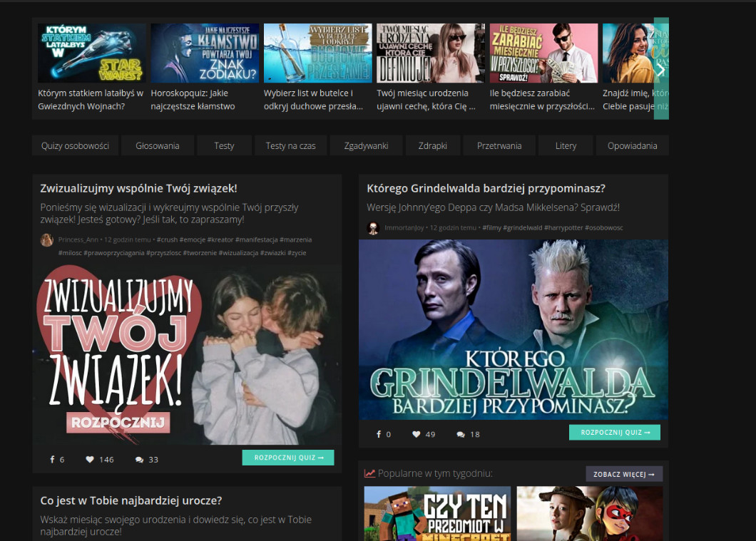Click heart icon on Zwizualizujmy quiz
Screen dimensions: 756x541
click(90, 460)
